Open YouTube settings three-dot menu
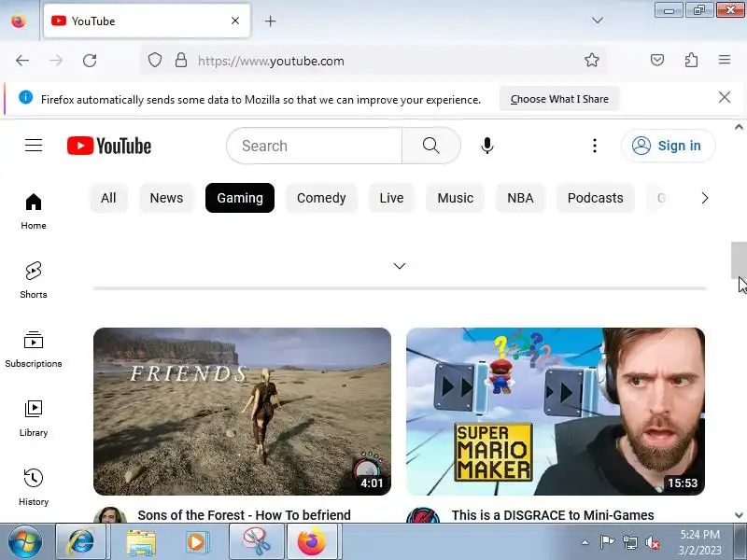The height and width of the screenshot is (560, 747). pyautogui.click(x=595, y=146)
